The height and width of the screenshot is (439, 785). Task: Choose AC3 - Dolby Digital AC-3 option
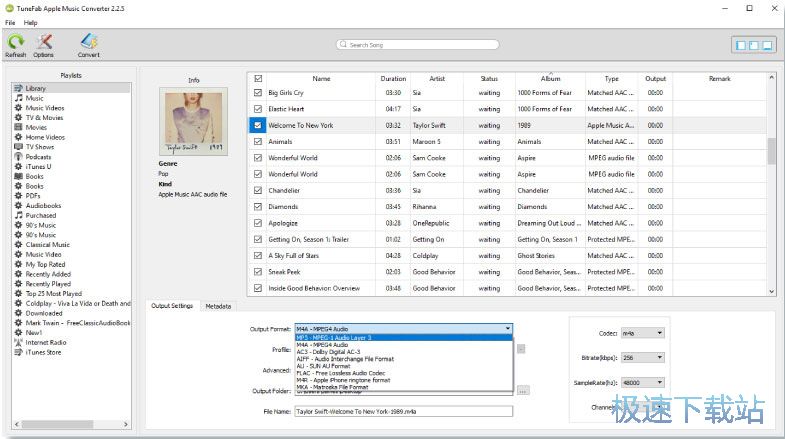404,352
